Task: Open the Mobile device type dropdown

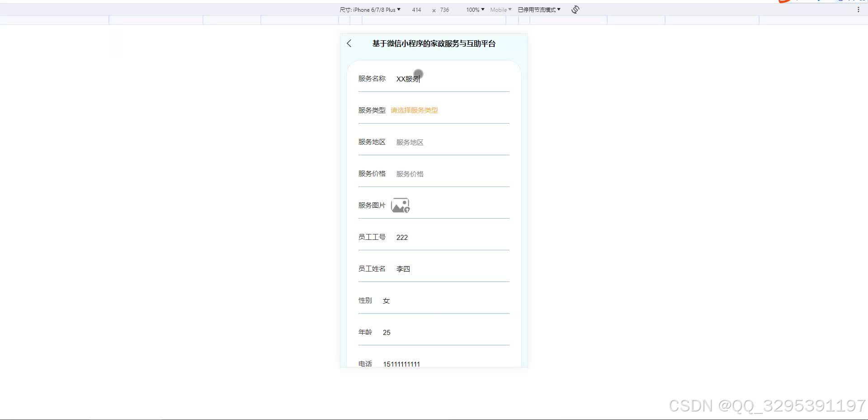Action: tap(500, 10)
